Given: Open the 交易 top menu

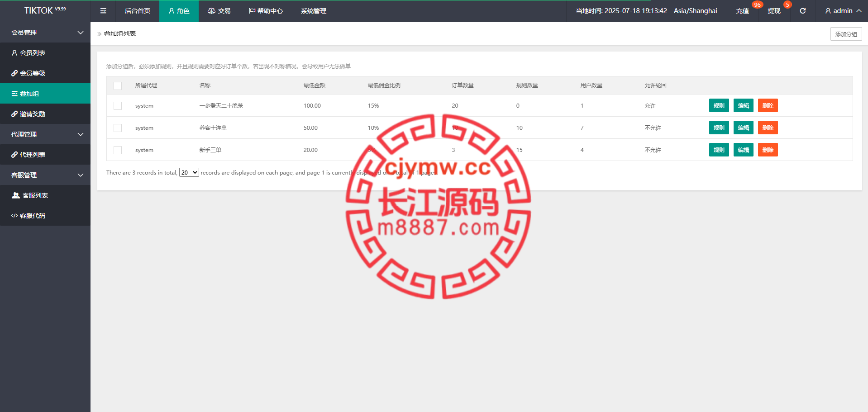Looking at the screenshot, I should 219,11.
